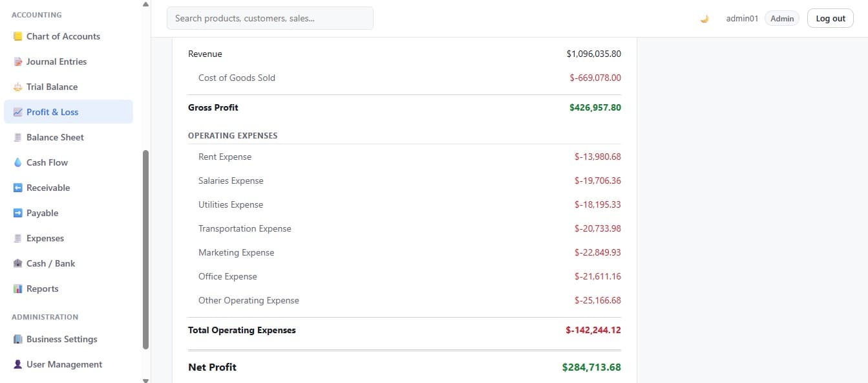Click the Reports bar chart icon
Viewport: 868px width, 383px height.
pyautogui.click(x=18, y=289)
